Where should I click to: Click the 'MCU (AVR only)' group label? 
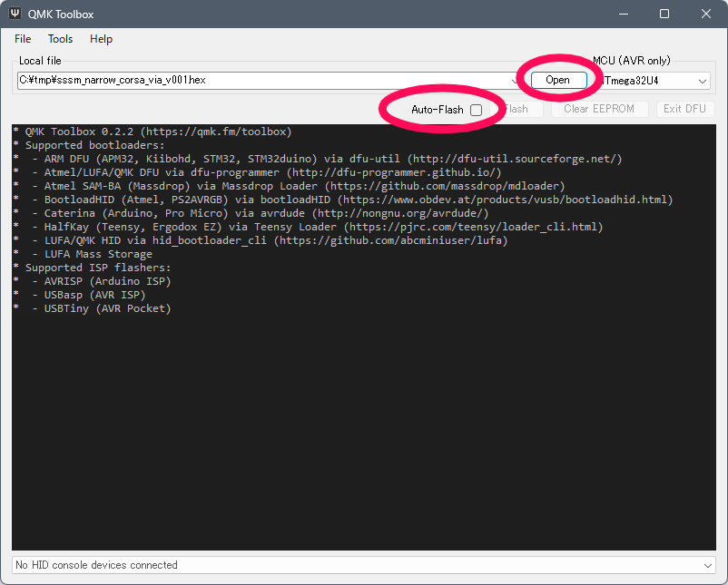pyautogui.click(x=632, y=61)
